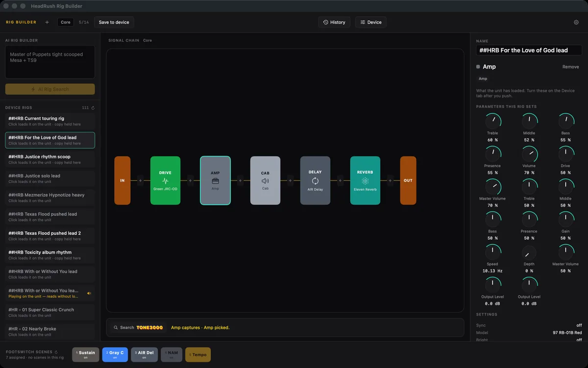
Task: Click the Master Volume knob at 70 %
Action: (492, 186)
